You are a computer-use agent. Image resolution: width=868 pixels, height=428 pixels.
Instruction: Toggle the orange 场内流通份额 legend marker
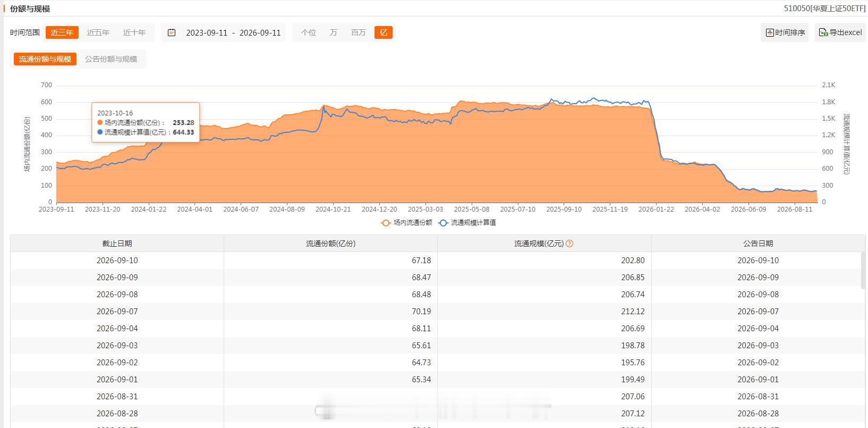click(x=386, y=223)
